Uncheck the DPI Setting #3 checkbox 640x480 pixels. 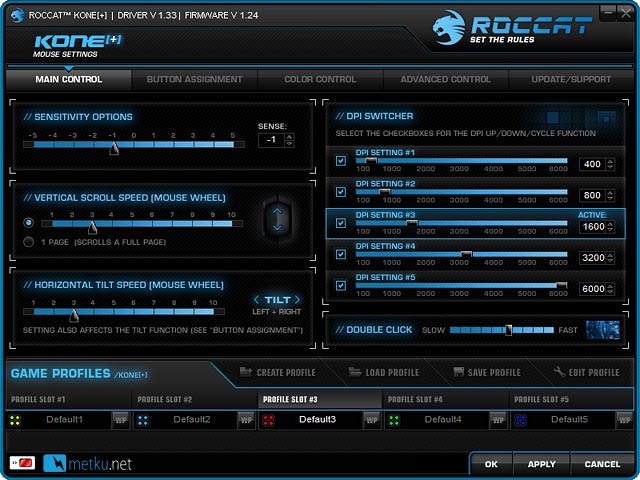click(x=341, y=223)
